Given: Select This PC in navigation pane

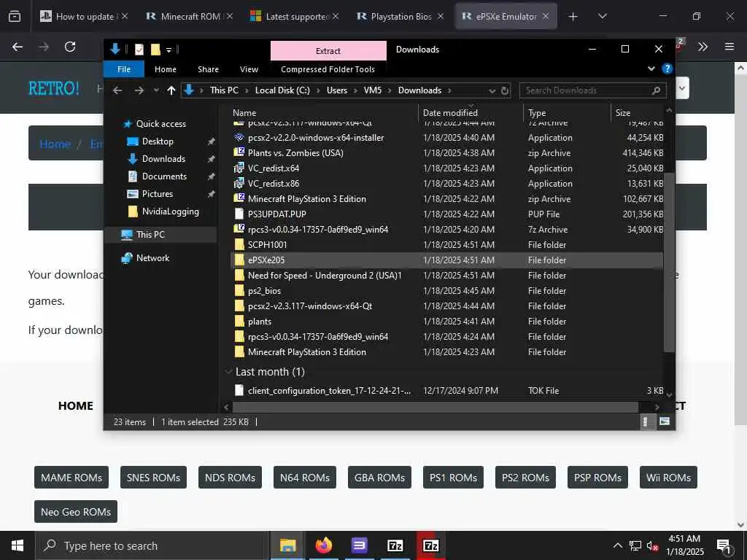Looking at the screenshot, I should point(150,235).
